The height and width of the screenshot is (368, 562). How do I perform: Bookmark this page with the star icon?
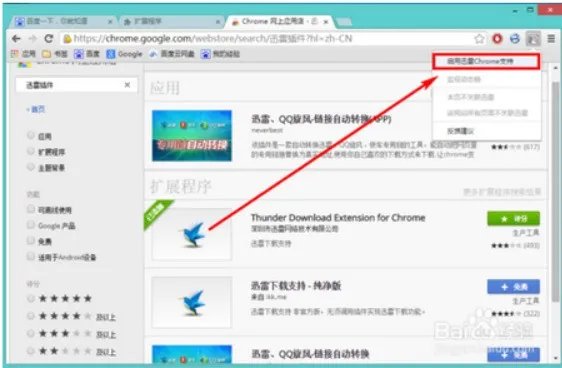[x=479, y=39]
